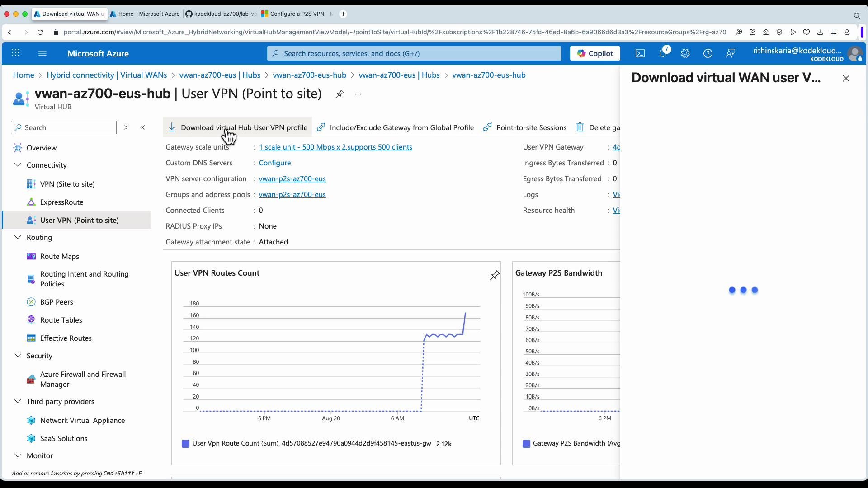Screen dimensions: 868x488
Task: Open VPN server configuration vwan-p2s-az700-eus link
Action: (x=292, y=178)
